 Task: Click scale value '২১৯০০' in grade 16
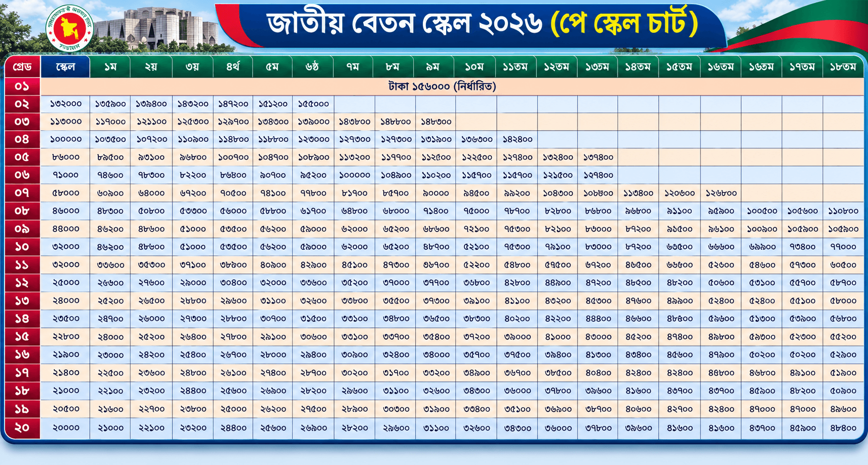(x=66, y=355)
